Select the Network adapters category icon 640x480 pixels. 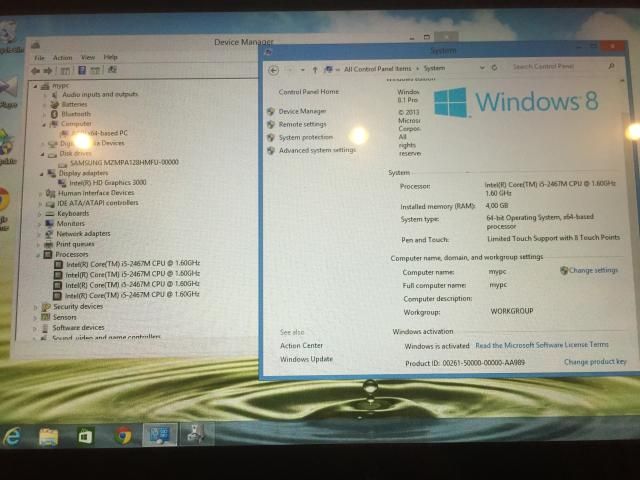(x=49, y=234)
